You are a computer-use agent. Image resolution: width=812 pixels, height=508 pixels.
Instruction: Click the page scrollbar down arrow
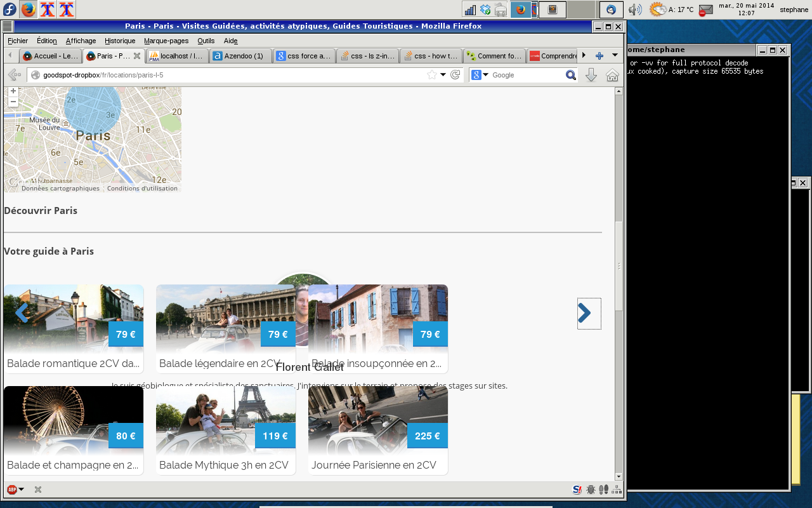click(x=619, y=476)
